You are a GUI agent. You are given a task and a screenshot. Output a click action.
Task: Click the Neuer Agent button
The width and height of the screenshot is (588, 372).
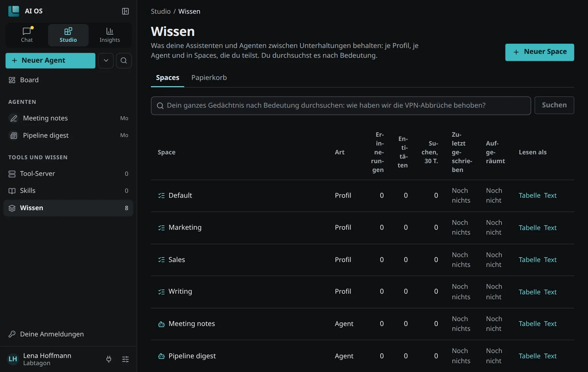[x=50, y=61]
